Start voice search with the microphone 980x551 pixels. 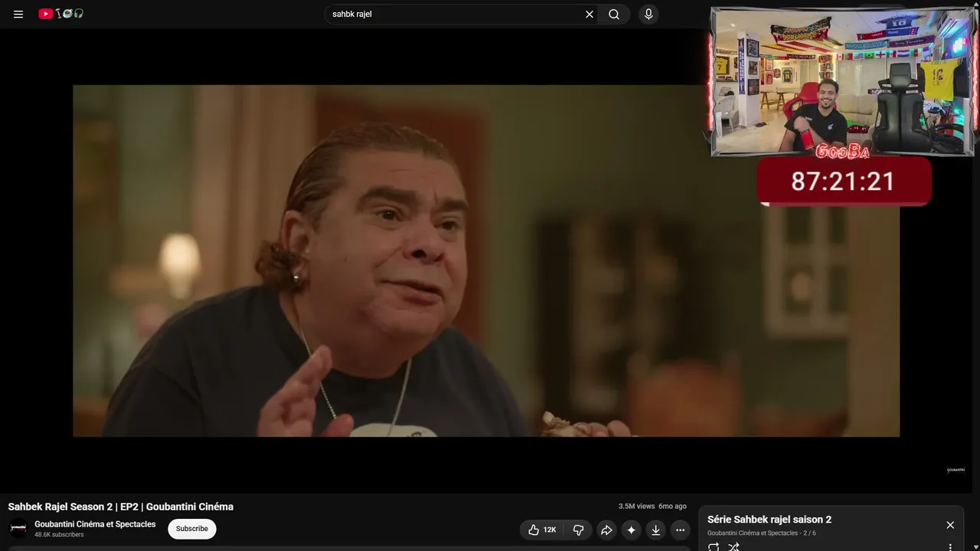click(648, 14)
